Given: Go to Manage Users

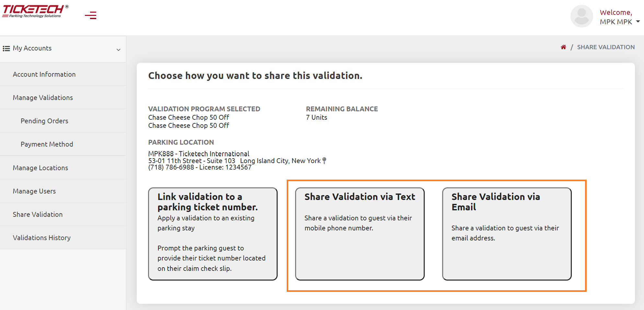Looking at the screenshot, I should 63,191.
